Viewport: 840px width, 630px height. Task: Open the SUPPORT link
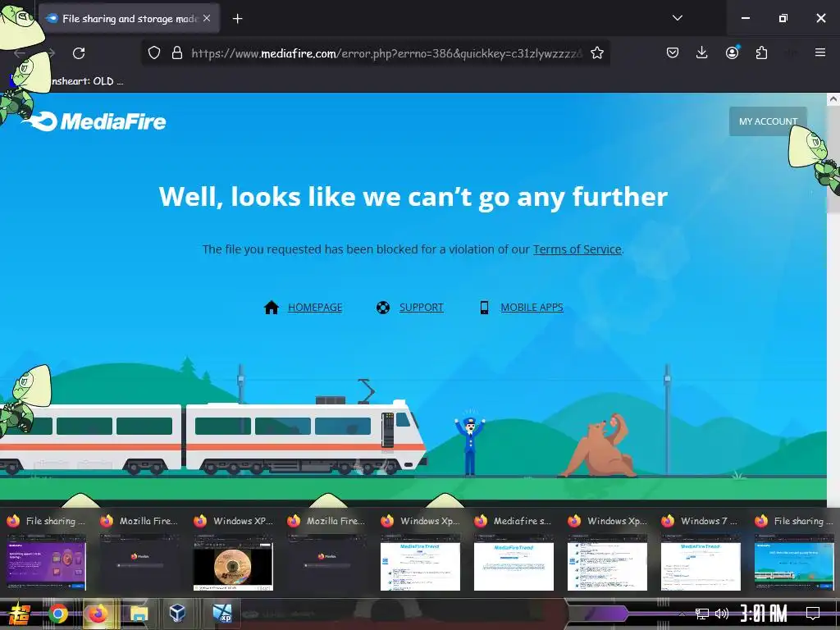421,308
